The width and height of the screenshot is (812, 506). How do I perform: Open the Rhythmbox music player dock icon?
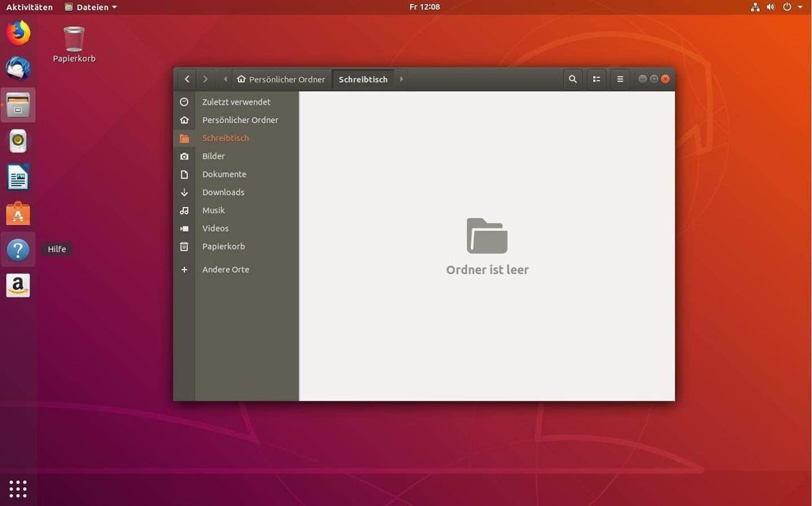17,141
